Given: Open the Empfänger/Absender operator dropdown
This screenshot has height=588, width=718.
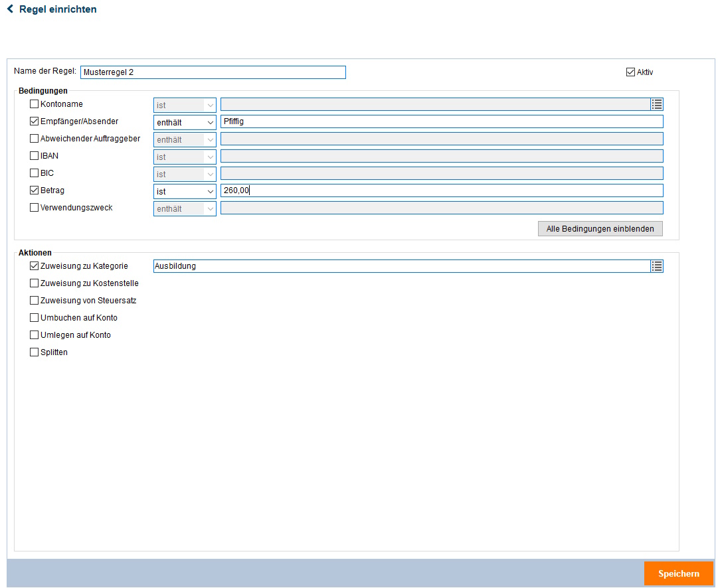Looking at the screenshot, I should [185, 122].
